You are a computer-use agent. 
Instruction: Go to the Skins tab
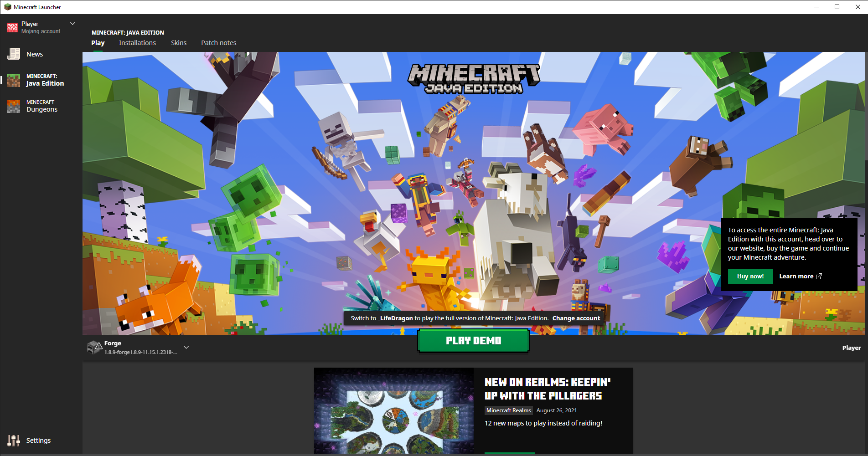(179, 43)
